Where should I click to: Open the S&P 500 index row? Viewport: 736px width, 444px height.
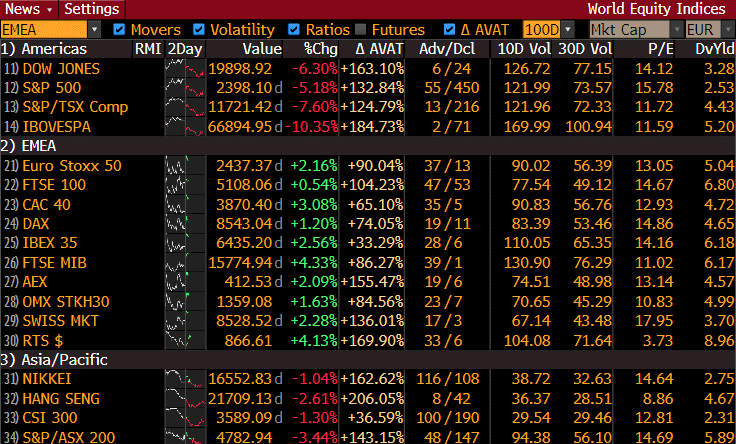52,88
